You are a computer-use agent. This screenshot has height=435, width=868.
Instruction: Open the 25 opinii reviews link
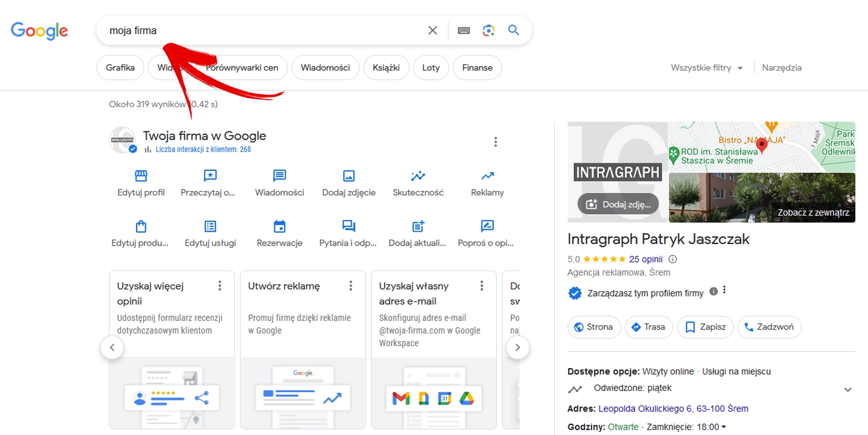645,259
